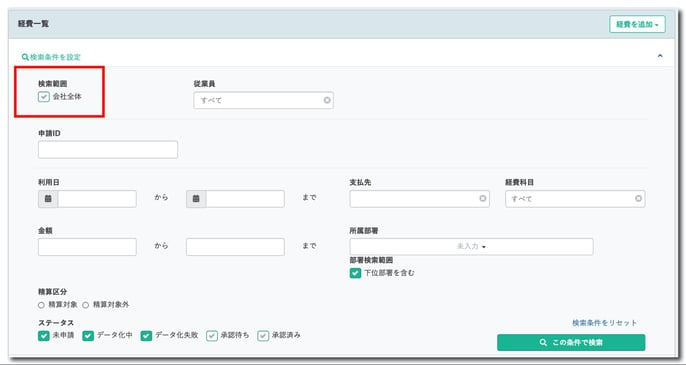Uncheck the 未申請 status checkbox
686x365 pixels.
tap(43, 336)
